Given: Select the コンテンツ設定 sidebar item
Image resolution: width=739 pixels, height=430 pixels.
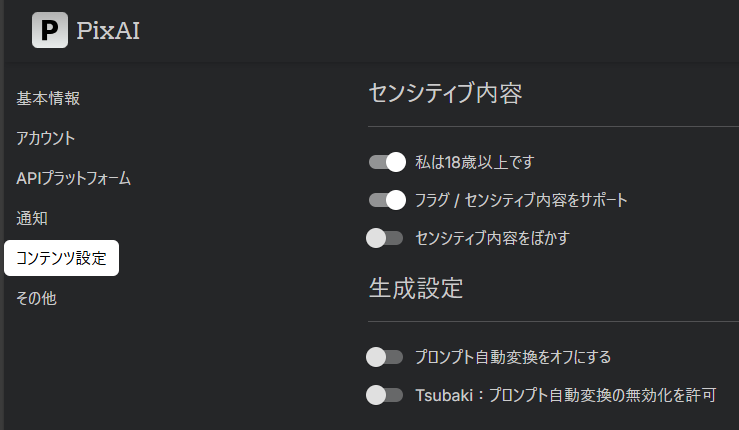Looking at the screenshot, I should click(62, 258).
